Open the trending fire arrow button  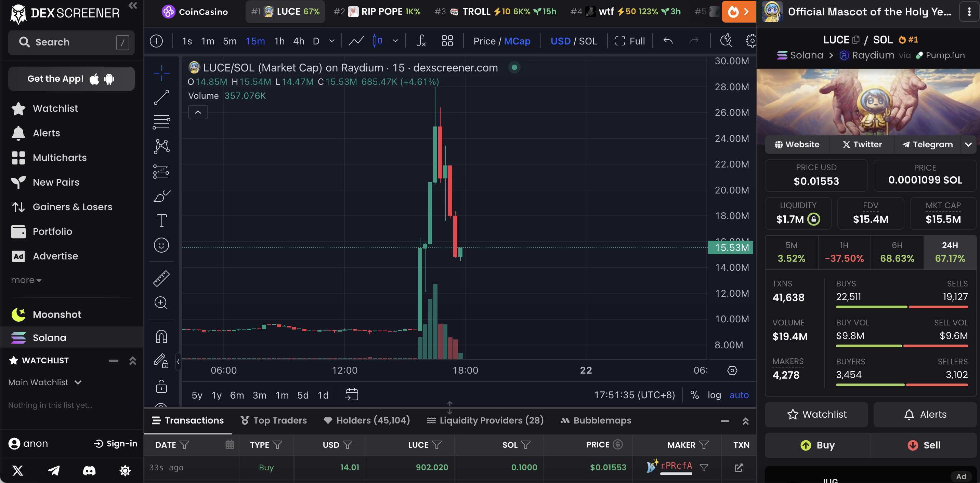point(739,12)
